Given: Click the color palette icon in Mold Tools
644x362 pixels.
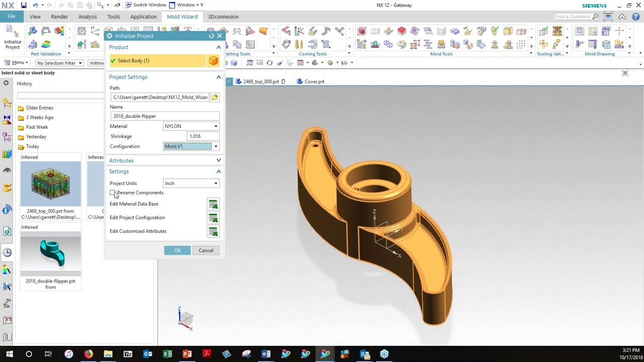Looking at the screenshot, I should pyautogui.click(x=401, y=45).
